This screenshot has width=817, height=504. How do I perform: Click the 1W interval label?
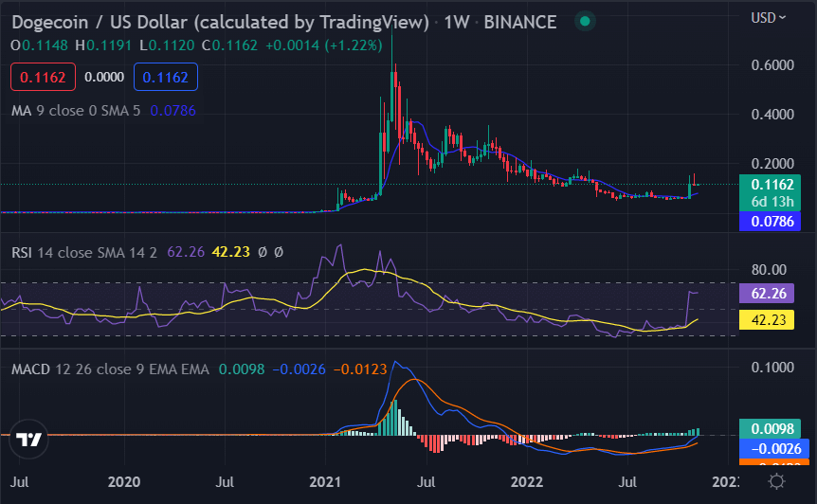(457, 23)
